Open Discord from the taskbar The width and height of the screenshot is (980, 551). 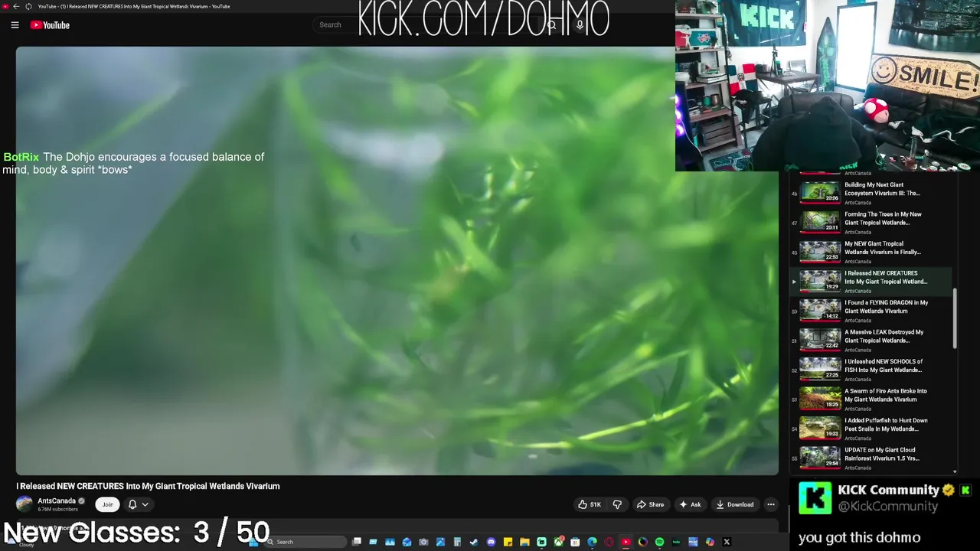point(491,542)
